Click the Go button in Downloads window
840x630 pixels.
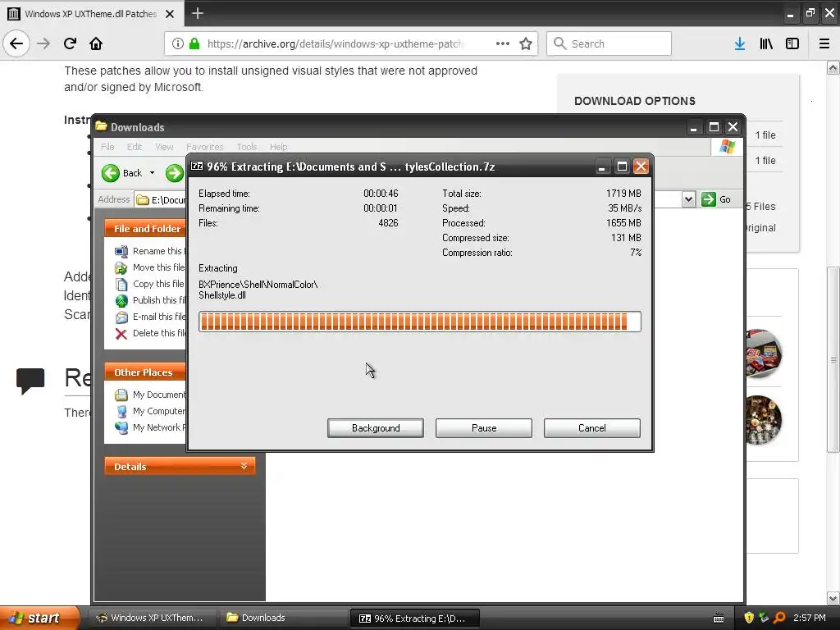click(716, 199)
